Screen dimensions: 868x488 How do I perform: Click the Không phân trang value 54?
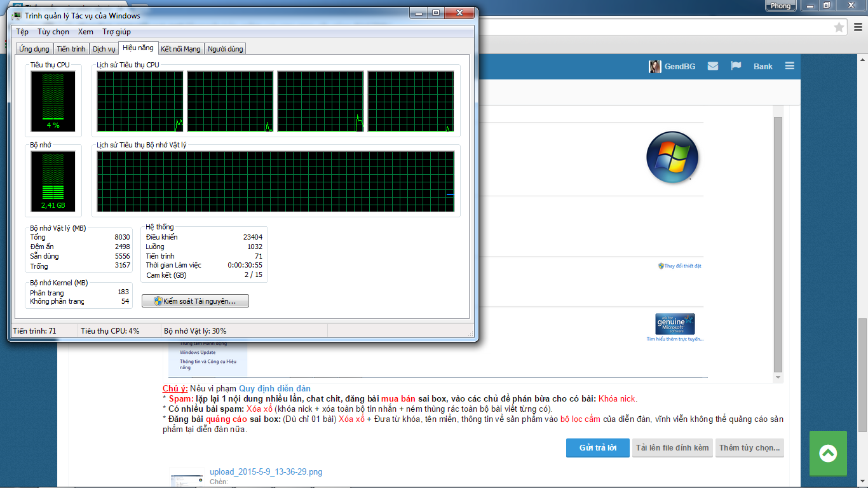(x=125, y=301)
